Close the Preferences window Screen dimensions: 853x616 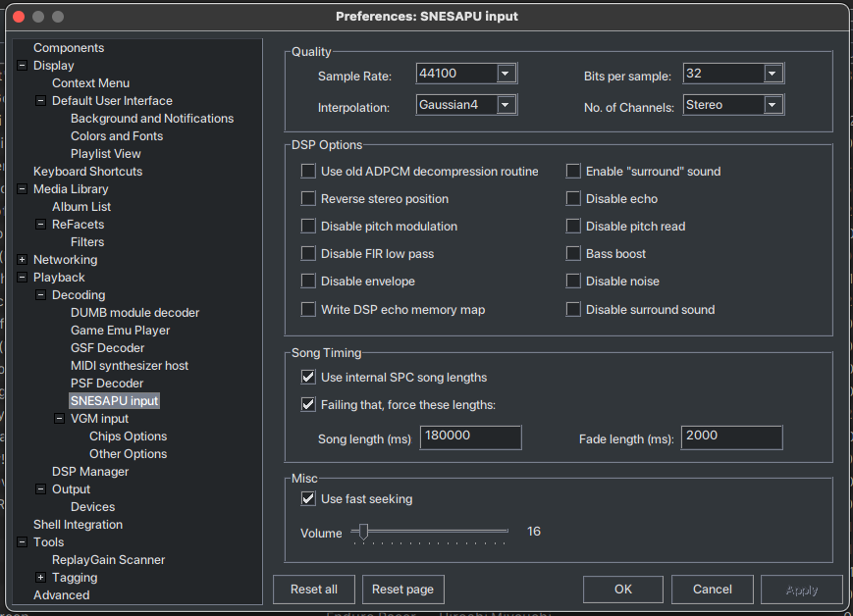(19, 17)
